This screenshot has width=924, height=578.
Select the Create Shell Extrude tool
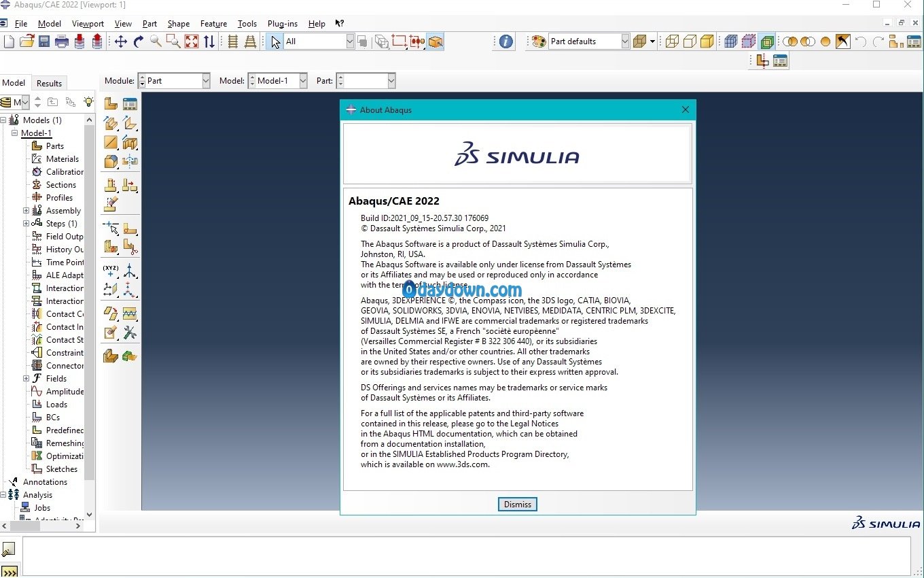130,123
